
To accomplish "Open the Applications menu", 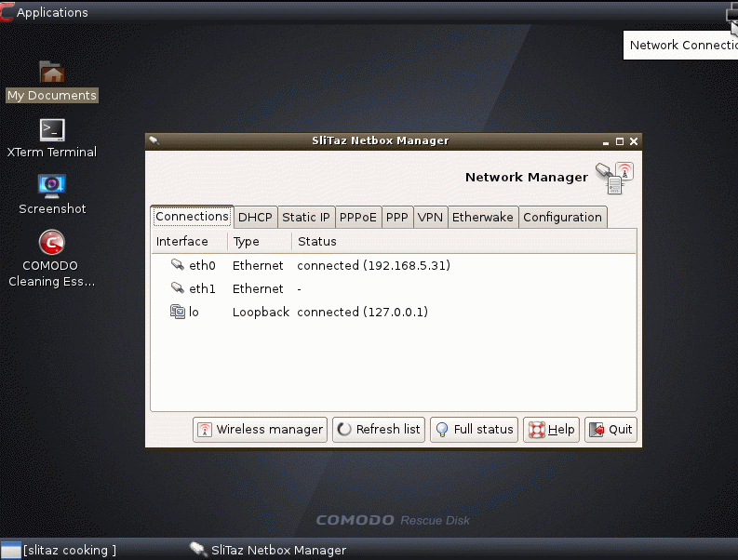I will tap(45, 12).
